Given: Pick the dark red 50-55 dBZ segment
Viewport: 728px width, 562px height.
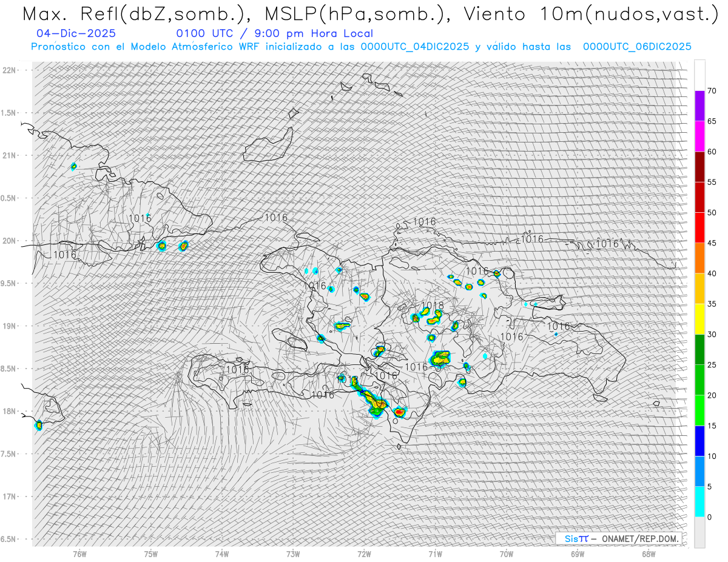Looking at the screenshot, I should 699,197.
